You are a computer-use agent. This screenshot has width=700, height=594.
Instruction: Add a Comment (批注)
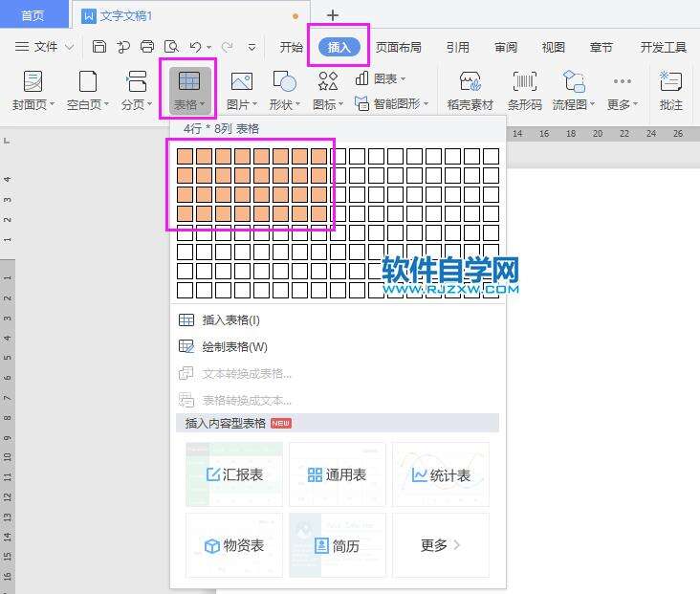(671, 91)
